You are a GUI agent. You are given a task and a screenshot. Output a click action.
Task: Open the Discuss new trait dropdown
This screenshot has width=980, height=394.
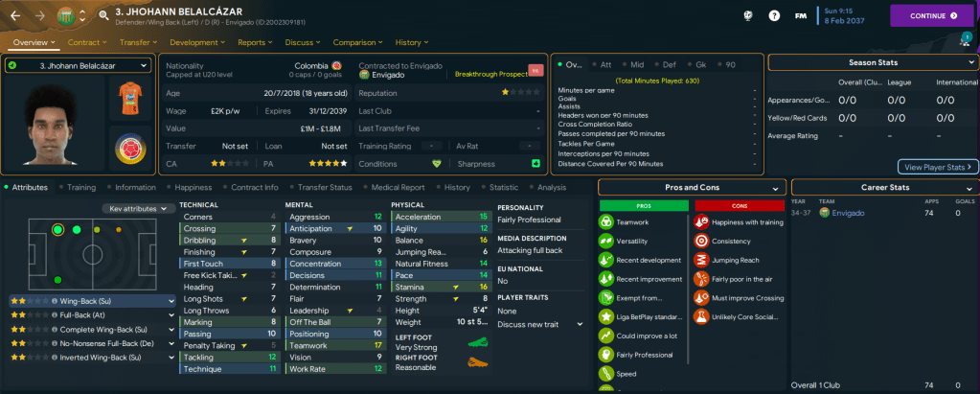(x=540, y=324)
